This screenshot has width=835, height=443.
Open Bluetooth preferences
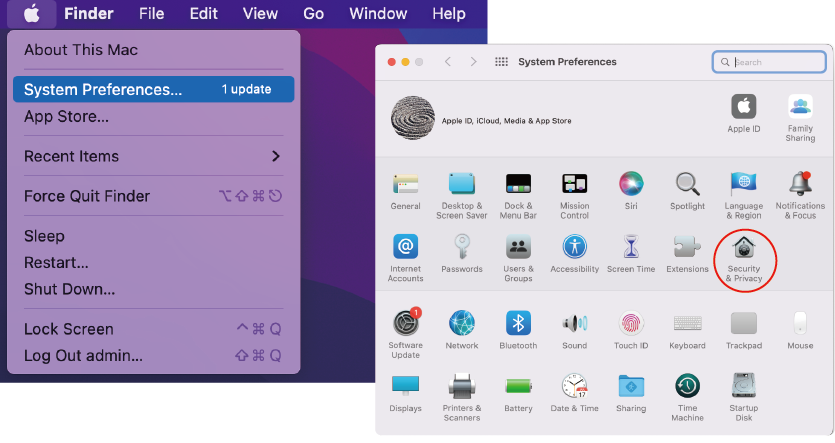coord(518,330)
